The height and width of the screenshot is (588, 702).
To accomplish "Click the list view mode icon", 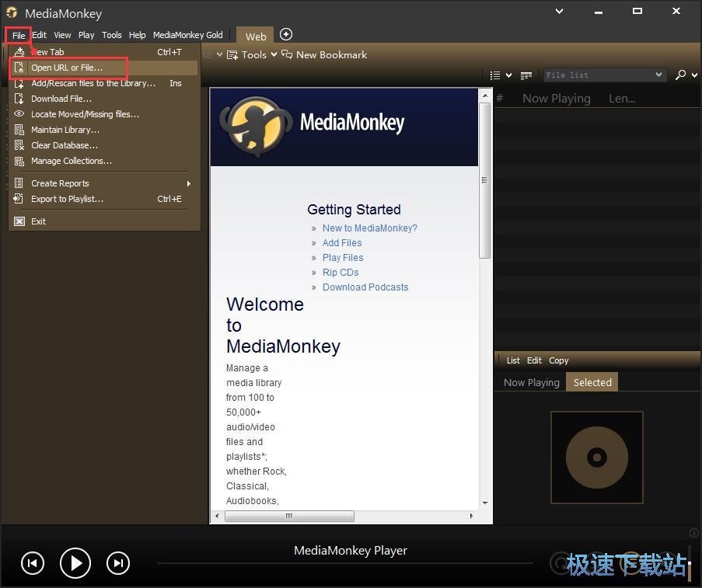I will [x=496, y=75].
